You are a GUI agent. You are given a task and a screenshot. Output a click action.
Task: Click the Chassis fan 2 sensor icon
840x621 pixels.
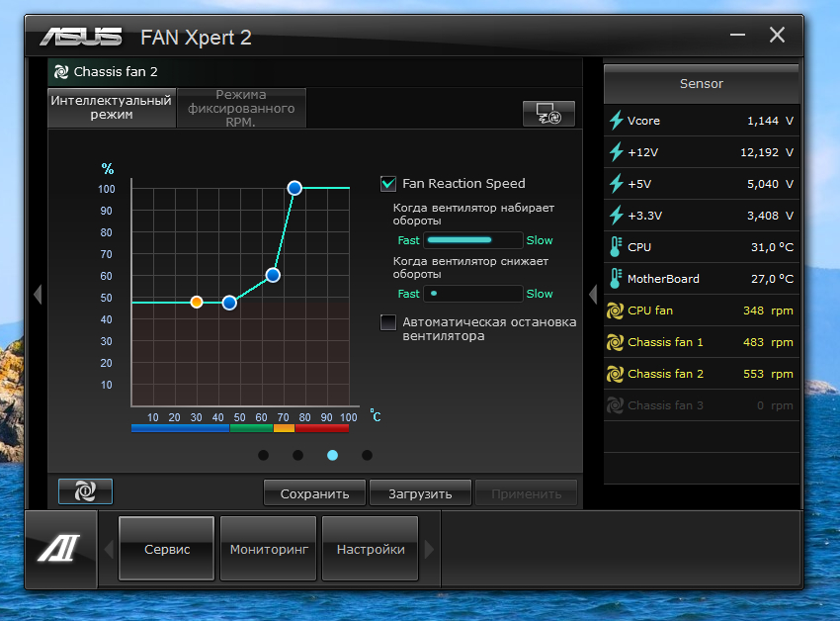pos(615,374)
